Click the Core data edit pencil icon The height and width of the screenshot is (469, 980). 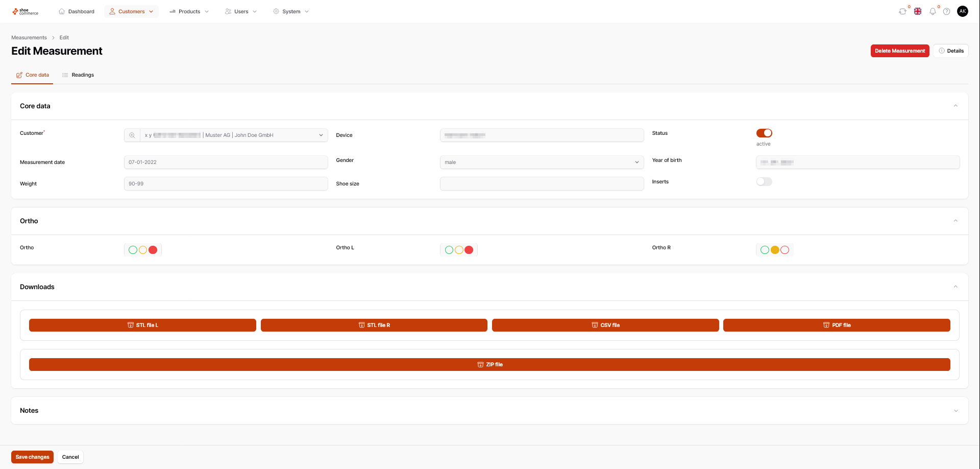point(19,75)
